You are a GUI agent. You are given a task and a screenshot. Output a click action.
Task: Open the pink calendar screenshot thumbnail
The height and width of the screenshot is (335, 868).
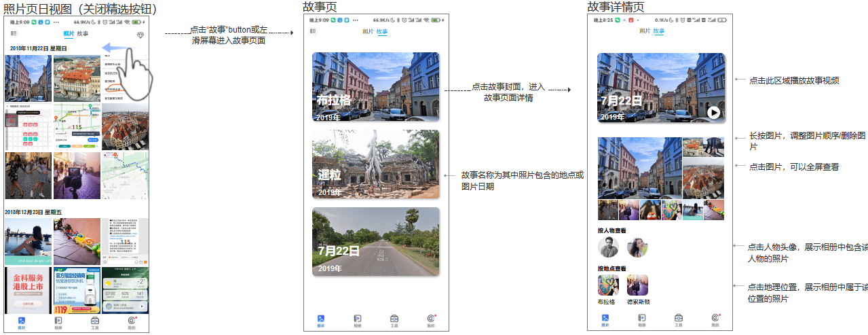28,127
